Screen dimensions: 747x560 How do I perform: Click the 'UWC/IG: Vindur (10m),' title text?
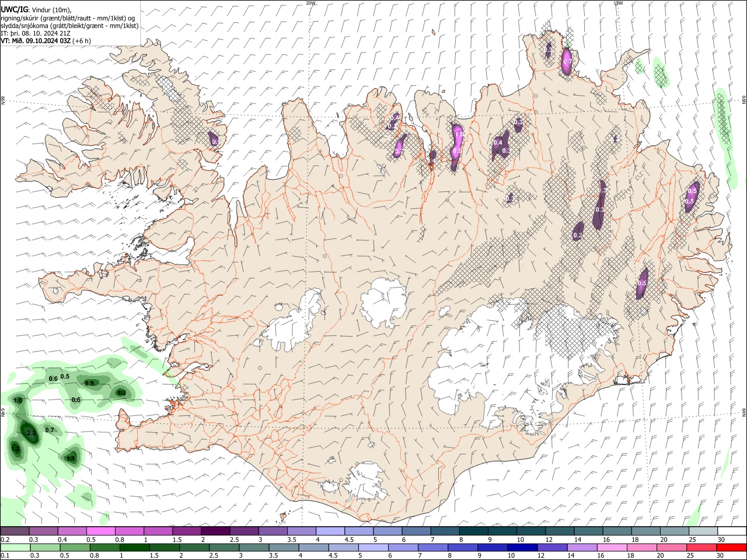(36, 9)
